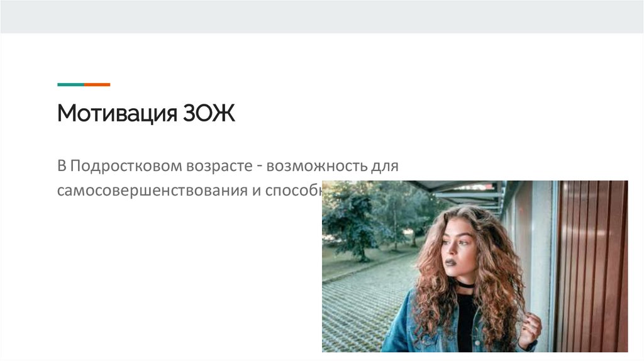Click the word для ending first line
Viewport: 644px width, 361px height.
385,167
